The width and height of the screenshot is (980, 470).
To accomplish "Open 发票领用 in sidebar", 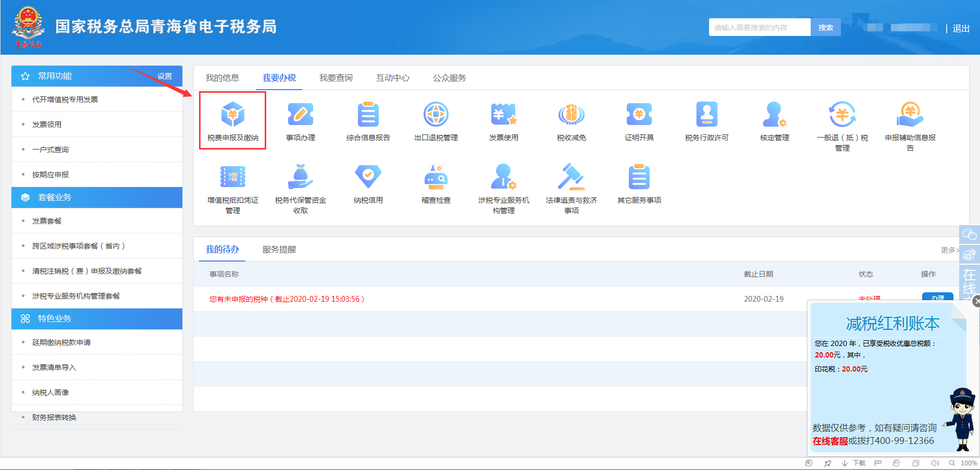I will [47, 125].
